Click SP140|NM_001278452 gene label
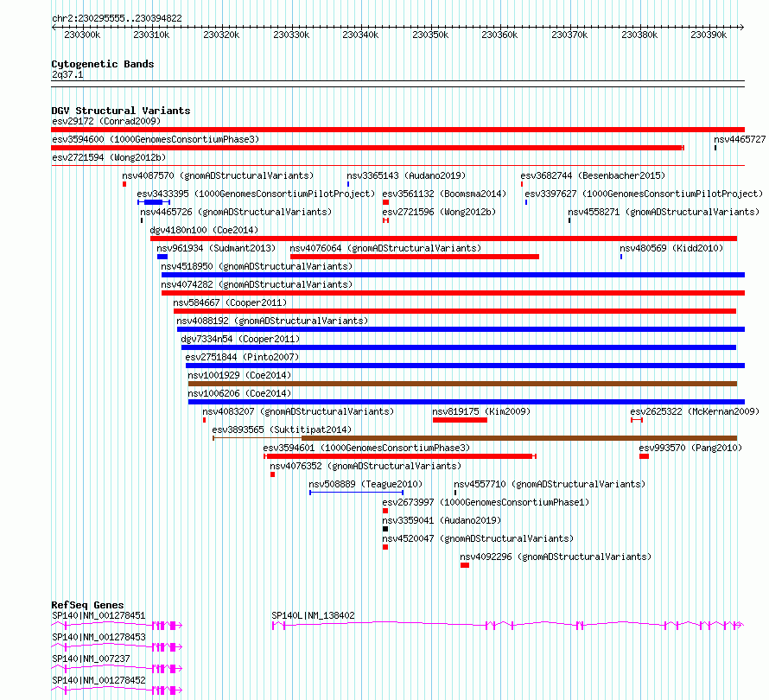This screenshot has height=700, width=769. click(99, 680)
